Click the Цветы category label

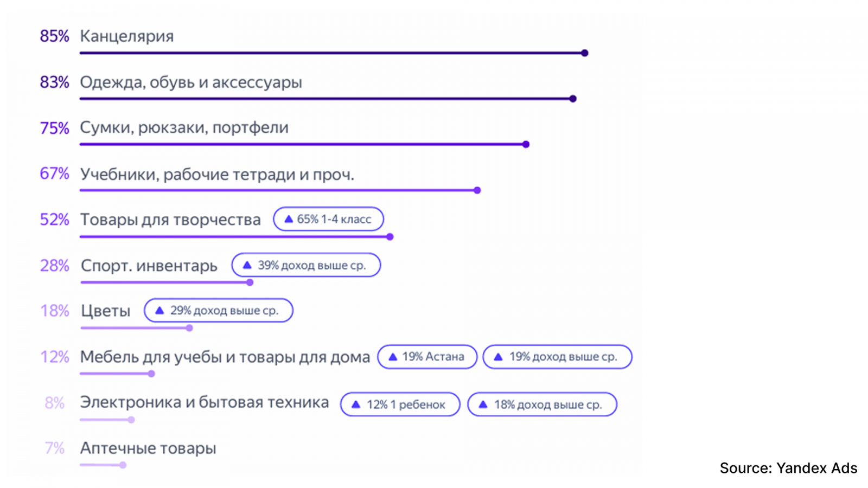point(106,311)
